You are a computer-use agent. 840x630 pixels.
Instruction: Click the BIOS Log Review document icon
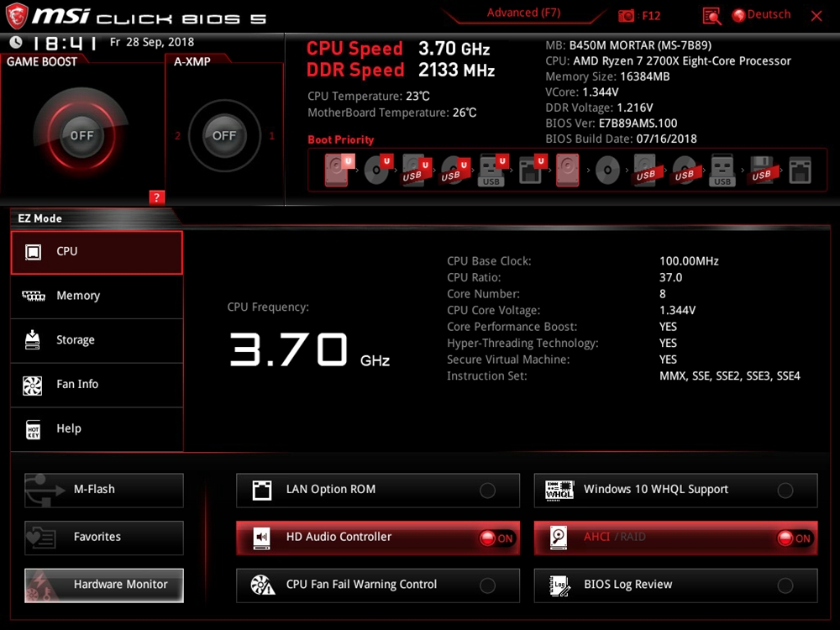coord(559,585)
